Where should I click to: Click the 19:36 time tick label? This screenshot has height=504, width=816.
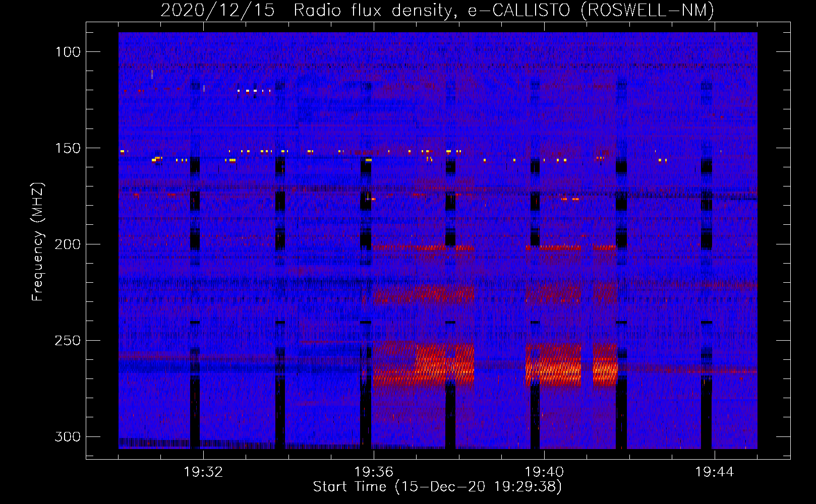(x=374, y=472)
